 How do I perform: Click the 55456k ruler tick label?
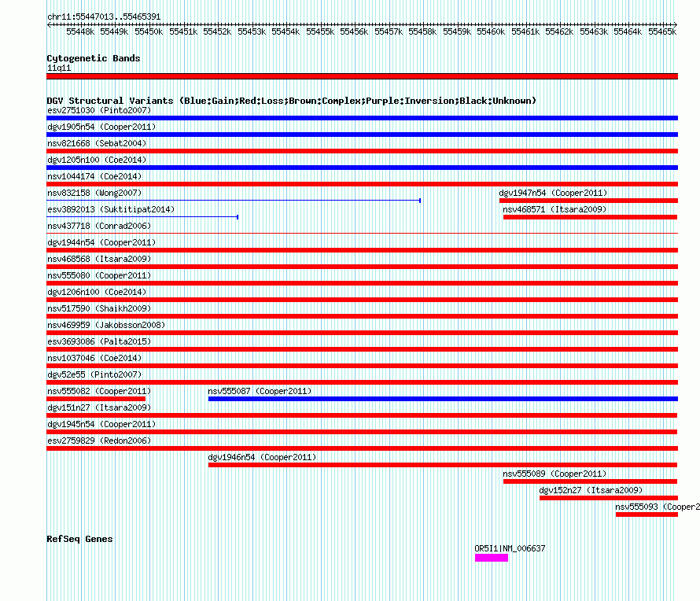pos(354,31)
